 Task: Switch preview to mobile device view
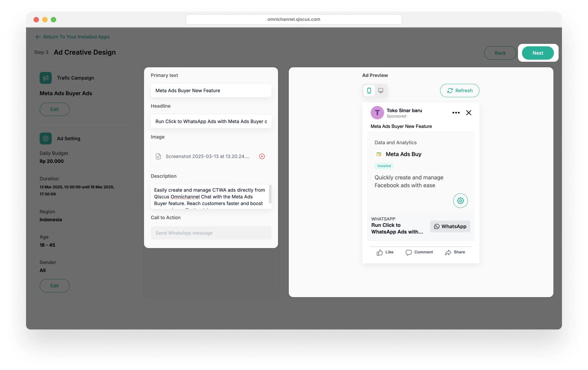[369, 90]
